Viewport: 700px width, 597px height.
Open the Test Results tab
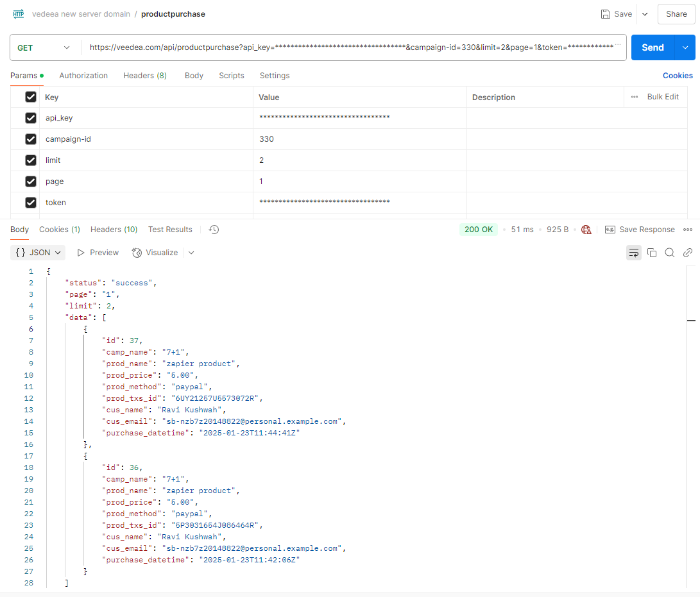pos(170,230)
